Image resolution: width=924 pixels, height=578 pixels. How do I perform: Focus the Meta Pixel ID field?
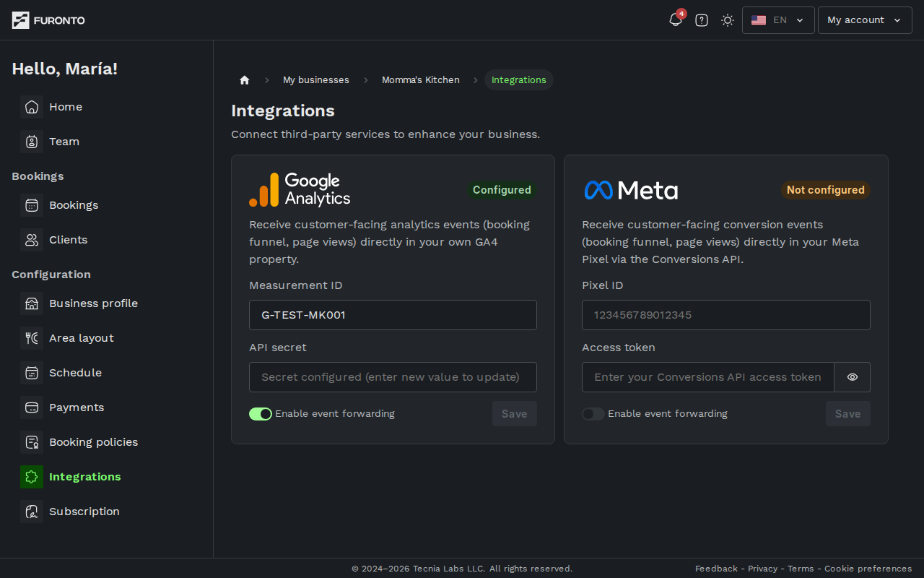tap(726, 315)
